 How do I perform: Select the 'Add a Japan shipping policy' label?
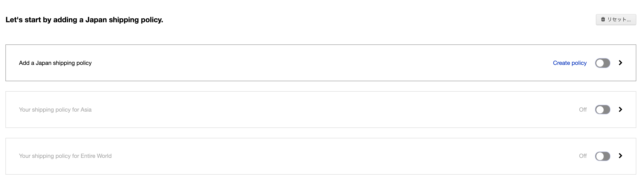pos(55,63)
